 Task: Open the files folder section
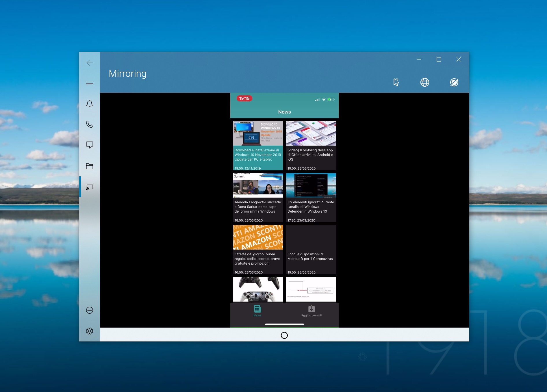[x=90, y=166]
